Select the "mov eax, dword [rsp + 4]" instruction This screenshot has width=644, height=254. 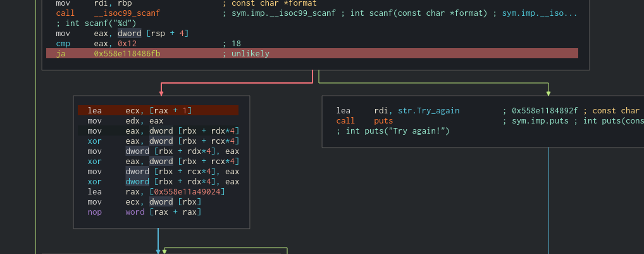[122, 34]
